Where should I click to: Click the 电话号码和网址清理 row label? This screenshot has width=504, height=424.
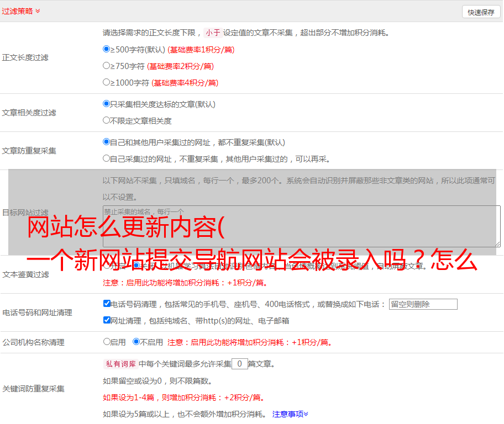click(37, 312)
